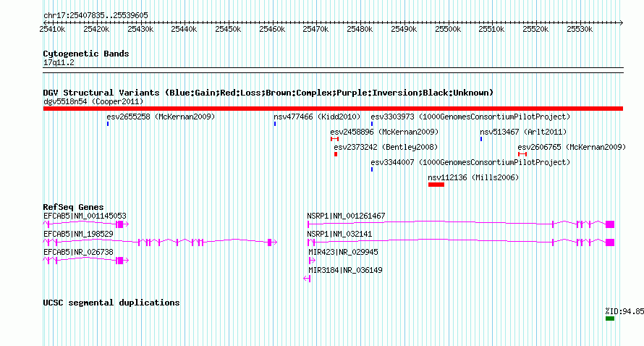Viewport: 644px width, 346px height.
Task: Click the red esv2606765 loss glyph
Action: (x=522, y=154)
